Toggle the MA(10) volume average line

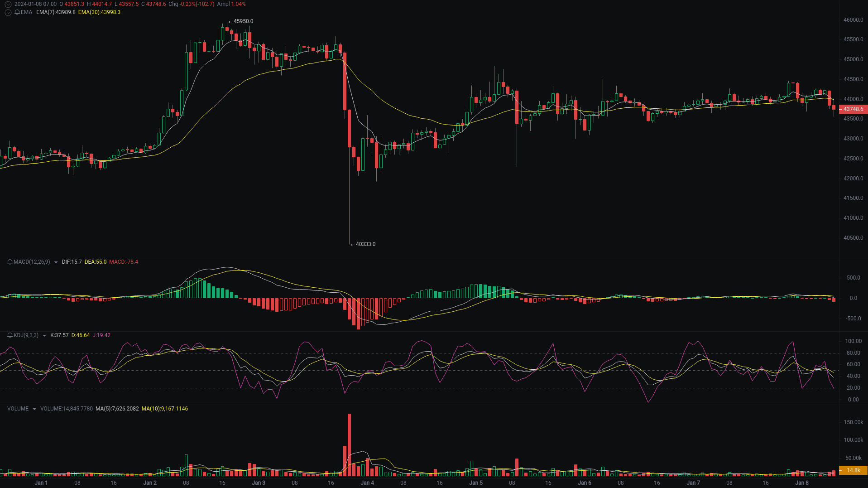click(165, 409)
